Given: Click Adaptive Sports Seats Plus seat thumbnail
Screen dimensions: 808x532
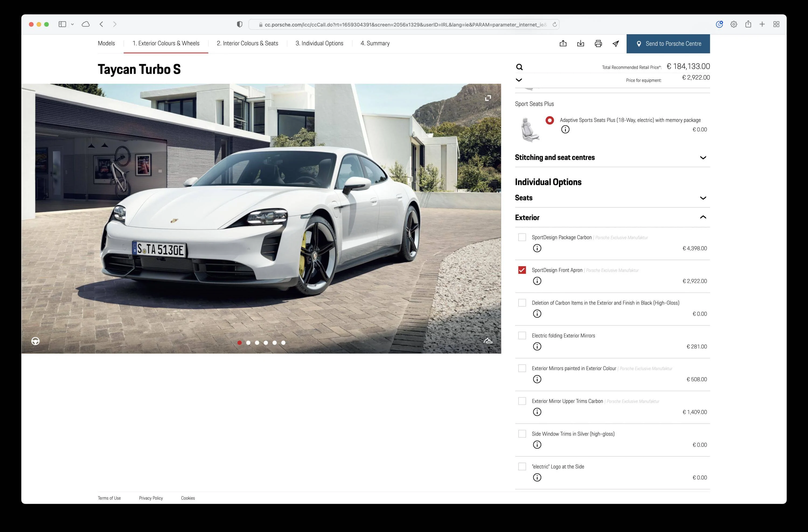Looking at the screenshot, I should tap(530, 129).
